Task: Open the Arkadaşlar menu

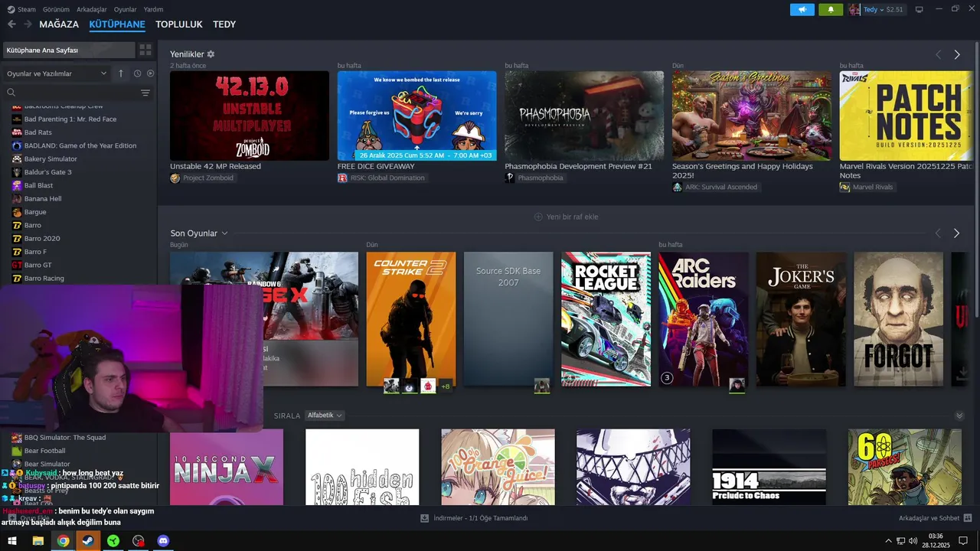Action: pos(92,9)
